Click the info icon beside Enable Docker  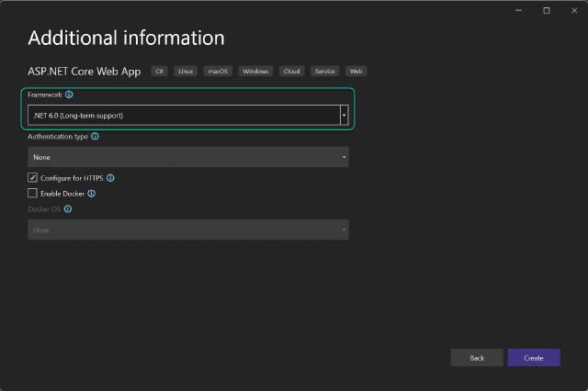pyautogui.click(x=92, y=194)
